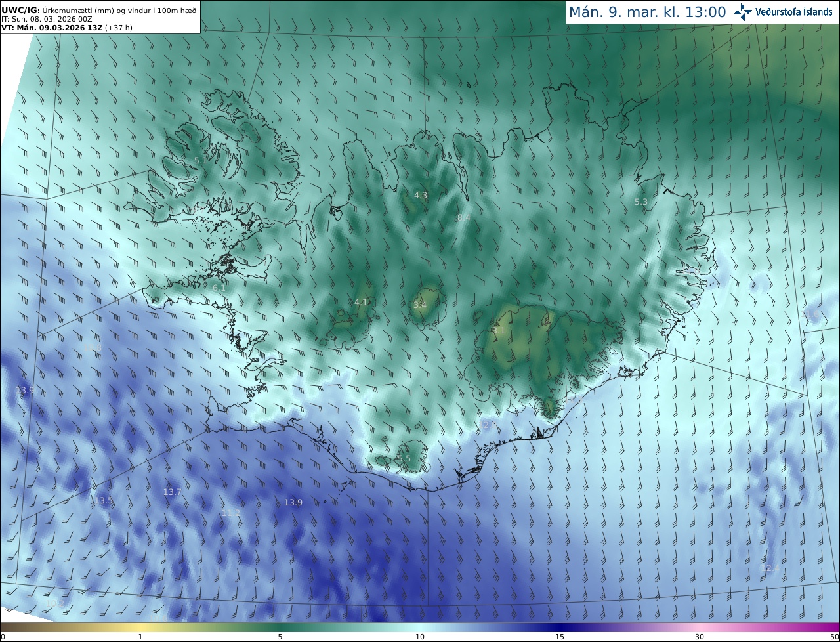The height and width of the screenshot is (642, 840).
Task: Click the 4.1 value label on the map
Action: 361,302
